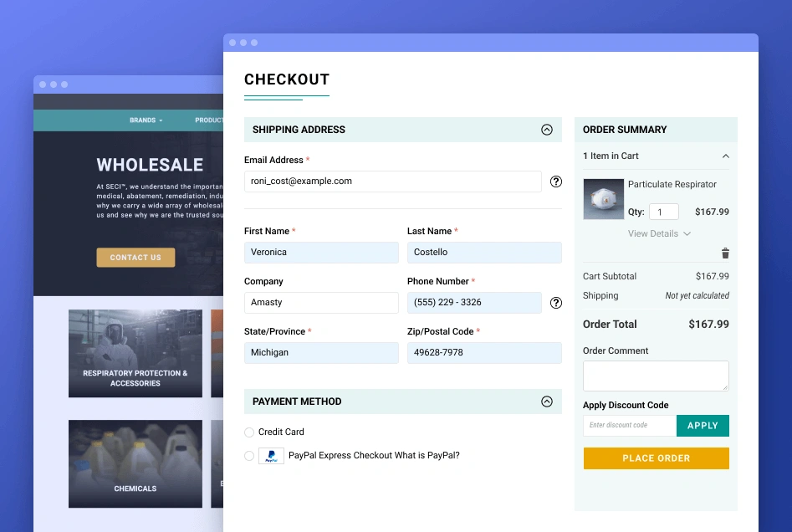Click the Qty quantity input box
Image resolution: width=792 pixels, height=532 pixels.
click(x=663, y=212)
